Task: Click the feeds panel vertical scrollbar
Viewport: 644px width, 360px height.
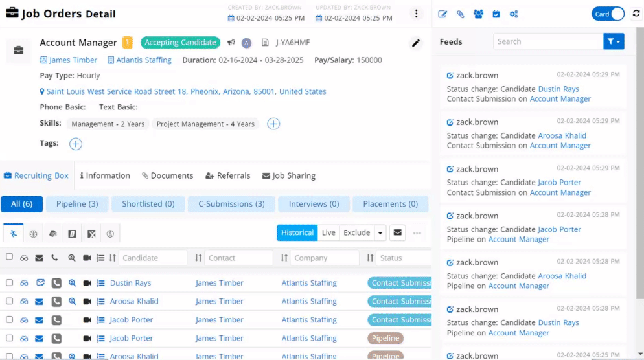Action: pos(640,164)
